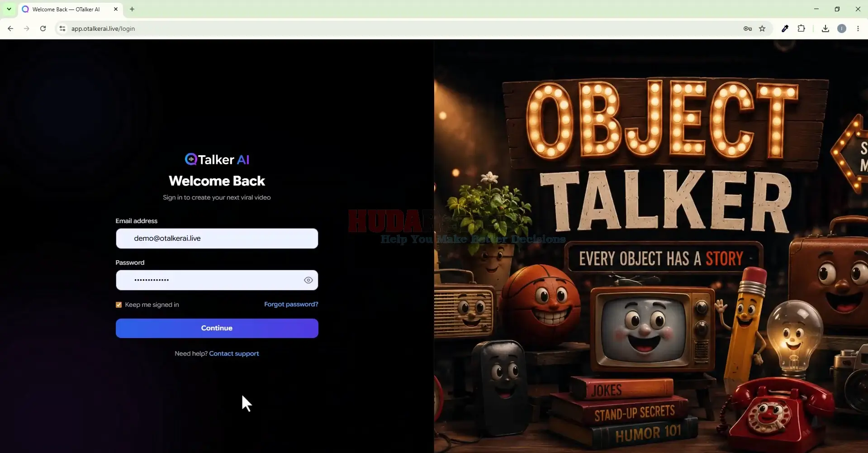The height and width of the screenshot is (453, 868).
Task: Open the Downloads icon
Action: coord(825,29)
